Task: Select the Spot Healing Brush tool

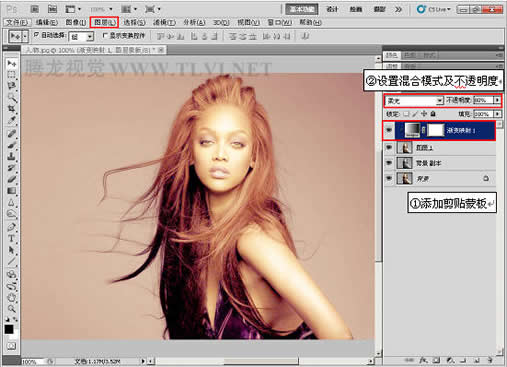Action: coord(12,134)
